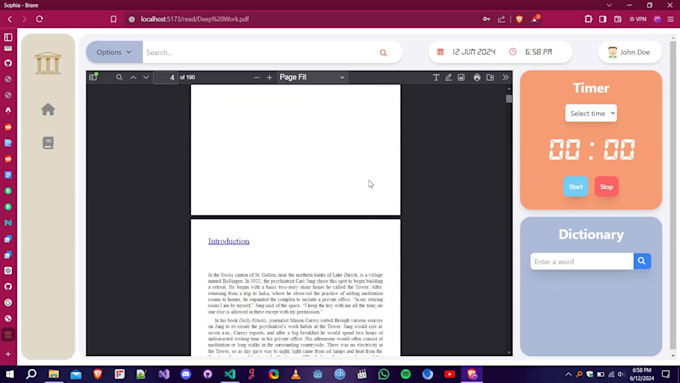
Task: Open the John Doe profile button
Action: tap(630, 52)
